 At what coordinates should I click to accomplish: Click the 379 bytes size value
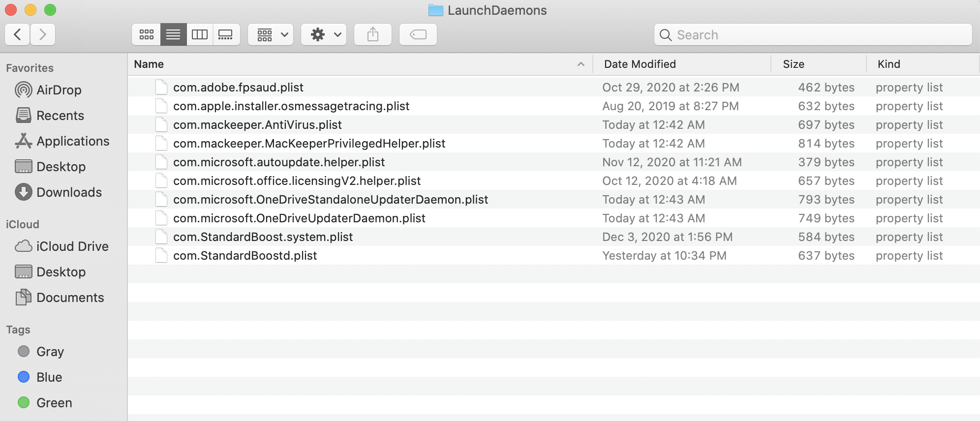827,162
